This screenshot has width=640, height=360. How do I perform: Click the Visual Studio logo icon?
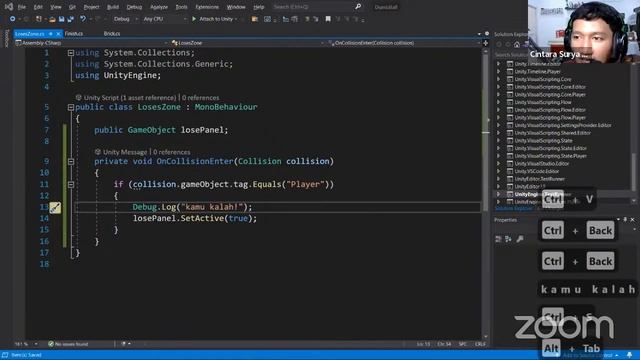coord(9,7)
